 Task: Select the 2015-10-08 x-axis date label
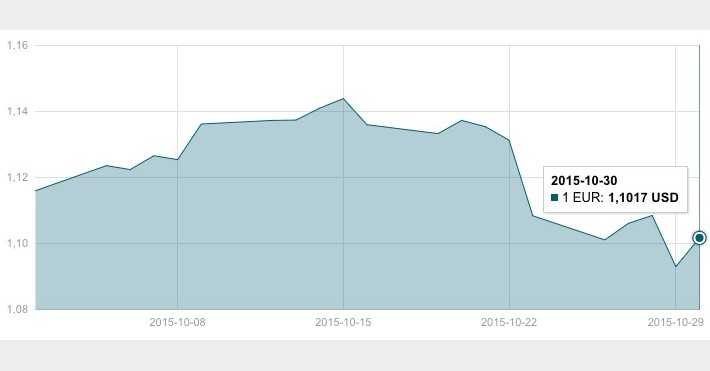(x=177, y=322)
